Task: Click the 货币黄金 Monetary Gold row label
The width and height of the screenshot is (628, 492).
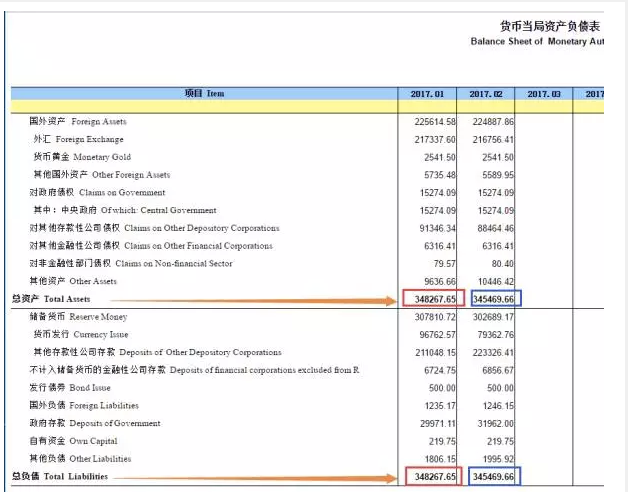Action: coord(82,157)
